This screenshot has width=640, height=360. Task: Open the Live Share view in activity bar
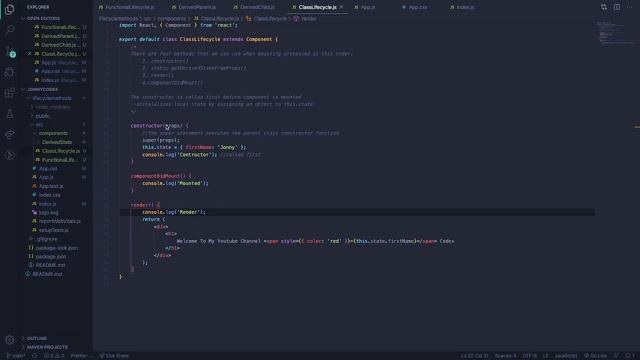(x=9, y=134)
